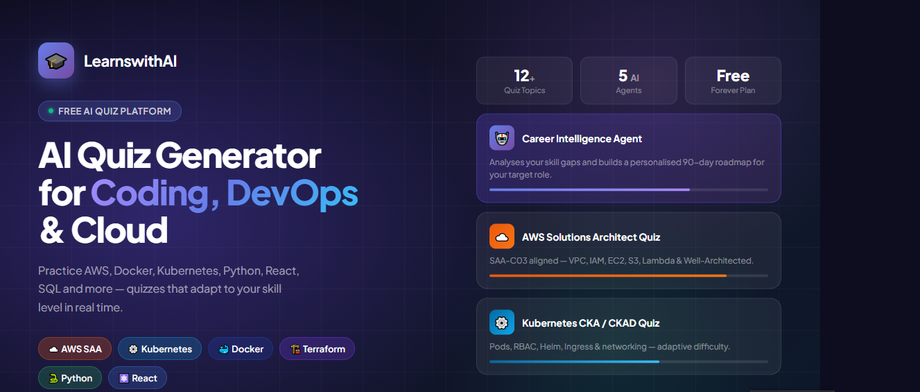Open the Career Intelligence Agent card
Viewport: 920px width, 392px height.
coord(628,158)
